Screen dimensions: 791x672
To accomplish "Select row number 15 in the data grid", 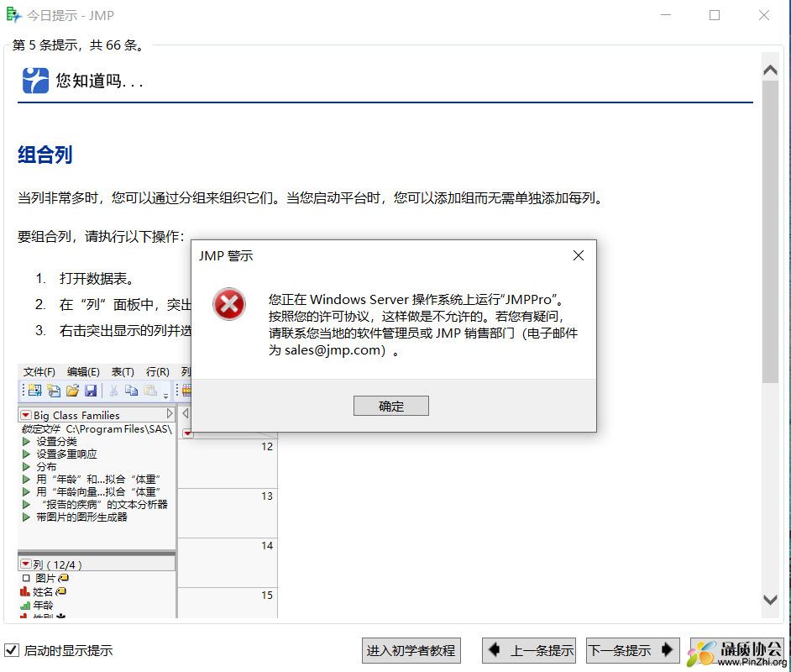I will 267,596.
